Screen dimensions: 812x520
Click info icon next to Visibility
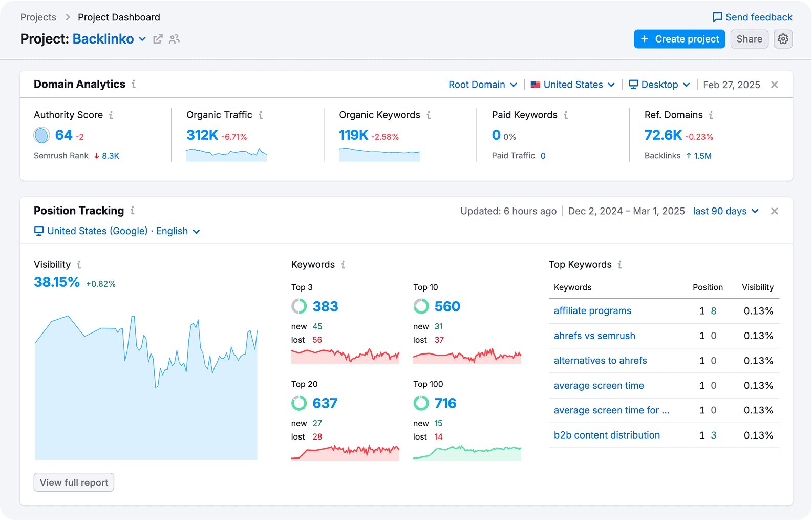(x=79, y=265)
